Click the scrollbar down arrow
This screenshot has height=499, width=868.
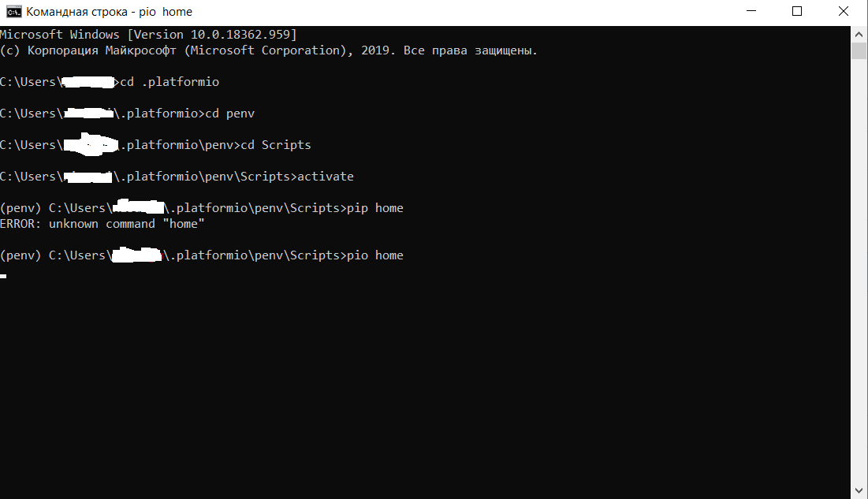pyautogui.click(x=859, y=490)
